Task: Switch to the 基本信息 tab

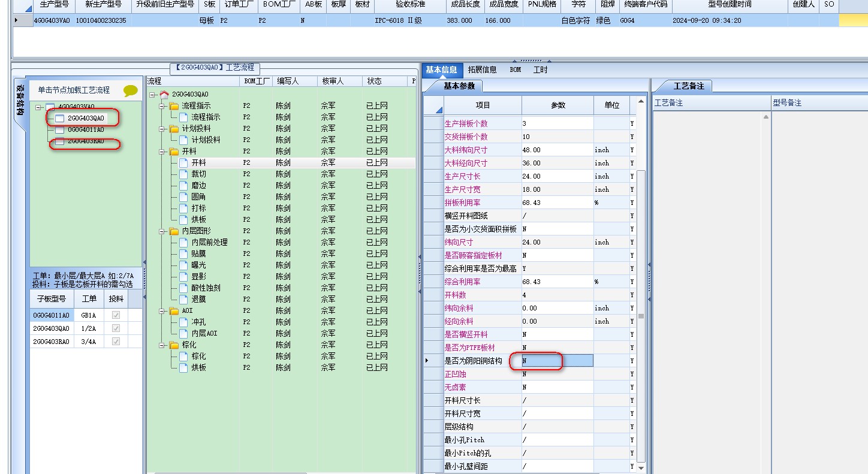Action: coord(441,70)
